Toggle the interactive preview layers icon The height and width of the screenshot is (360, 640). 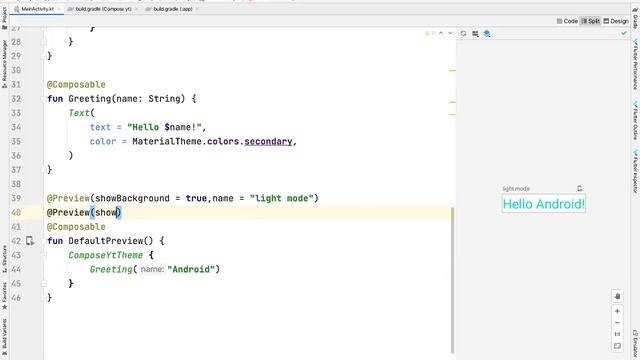487,33
